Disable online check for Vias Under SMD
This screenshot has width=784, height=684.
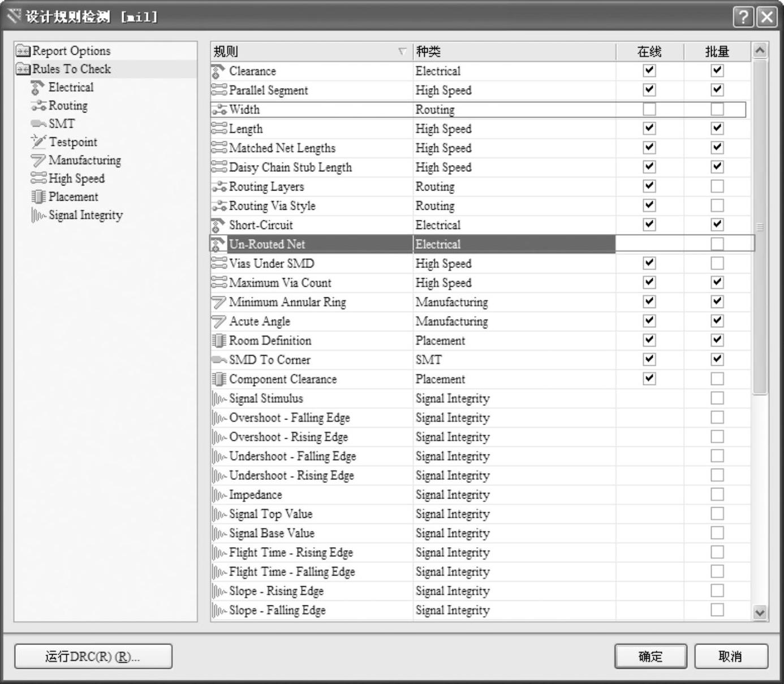click(649, 263)
